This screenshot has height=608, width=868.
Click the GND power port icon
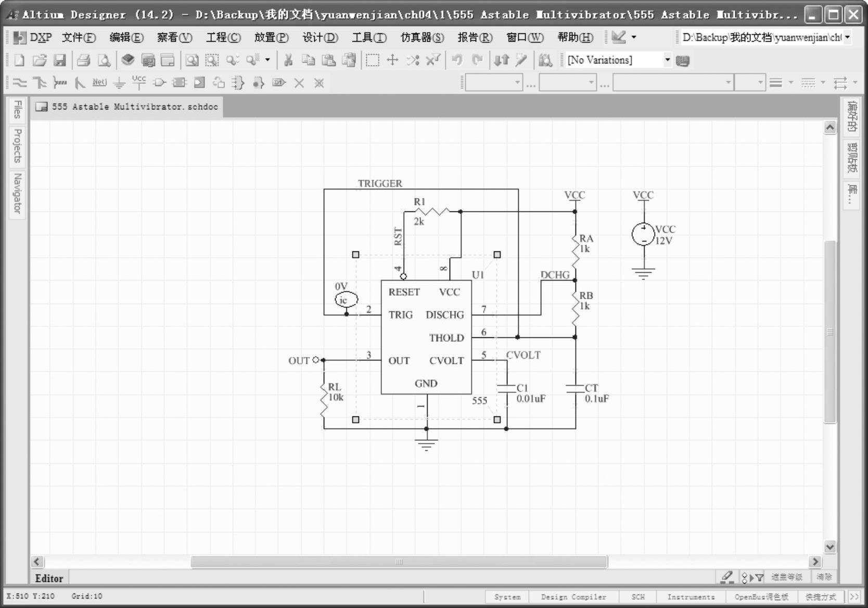pyautogui.click(x=119, y=83)
